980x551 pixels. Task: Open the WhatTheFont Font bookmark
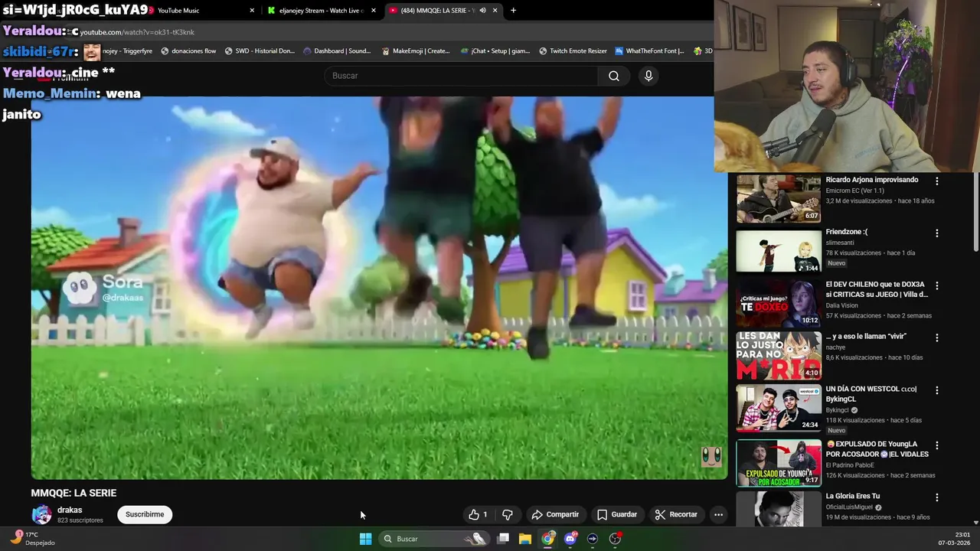649,51
